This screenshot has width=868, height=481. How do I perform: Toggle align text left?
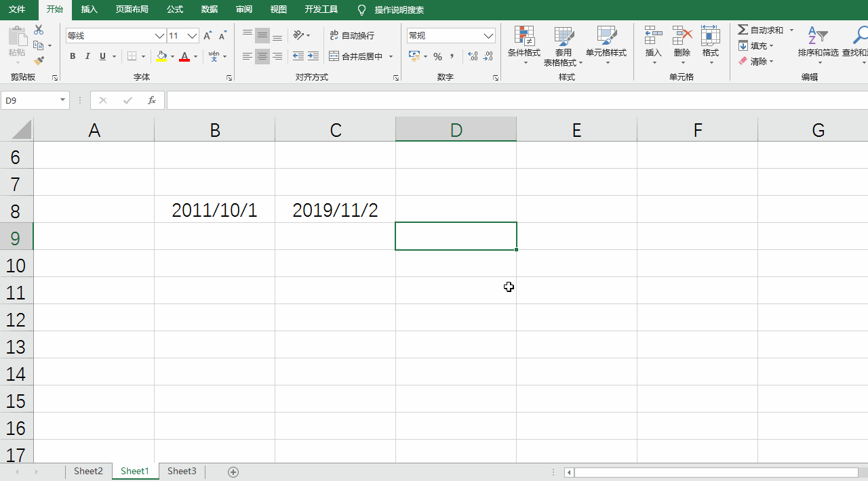click(248, 57)
